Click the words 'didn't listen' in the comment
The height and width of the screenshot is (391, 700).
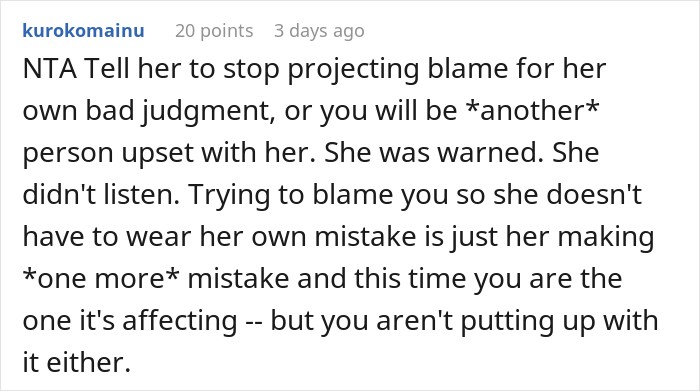click(x=101, y=194)
